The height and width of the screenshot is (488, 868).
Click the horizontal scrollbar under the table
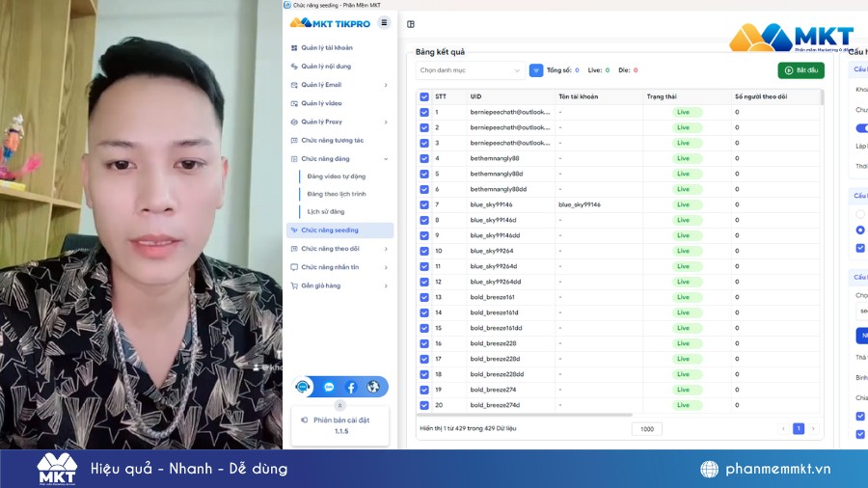[525, 415]
